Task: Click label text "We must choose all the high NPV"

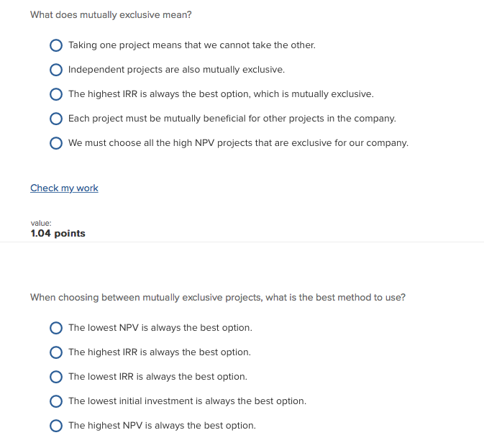Action: [238, 143]
